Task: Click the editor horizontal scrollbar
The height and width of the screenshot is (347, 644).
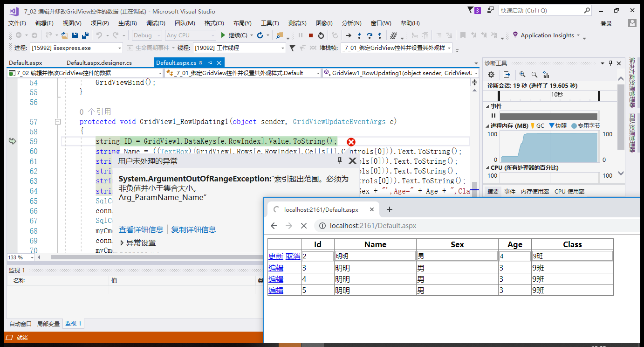Action: tap(156, 257)
